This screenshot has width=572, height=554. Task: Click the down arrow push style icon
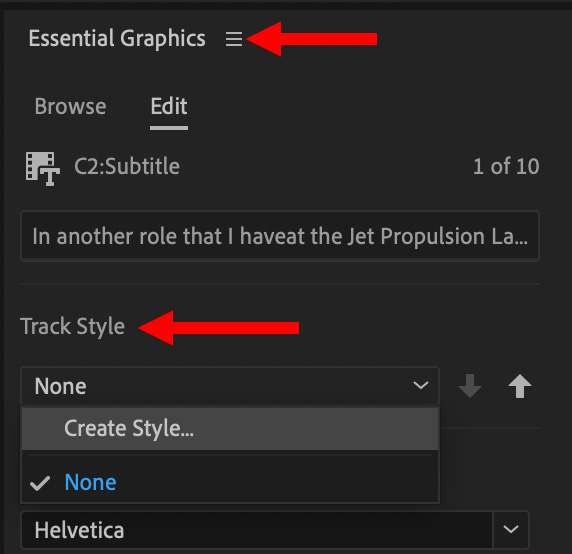coord(470,386)
